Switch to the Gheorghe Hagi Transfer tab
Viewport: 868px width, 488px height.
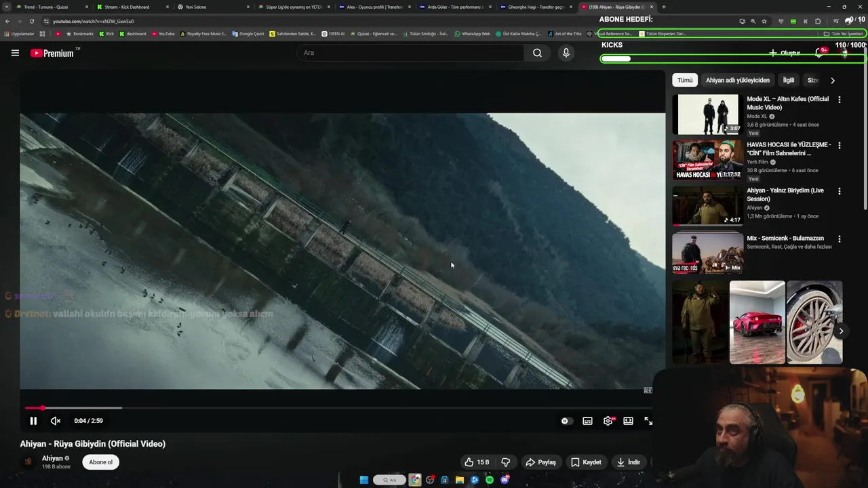coord(536,7)
